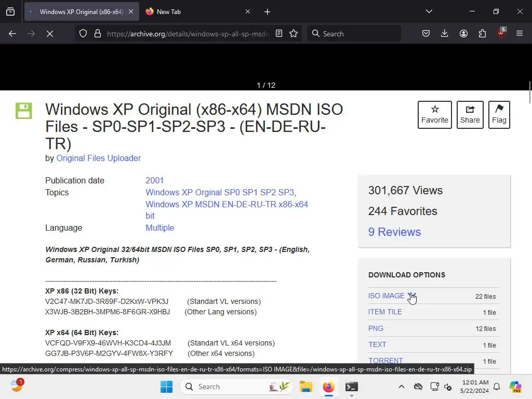
Task: Click the OneDrive cloud tray icon
Action: [x=418, y=387]
